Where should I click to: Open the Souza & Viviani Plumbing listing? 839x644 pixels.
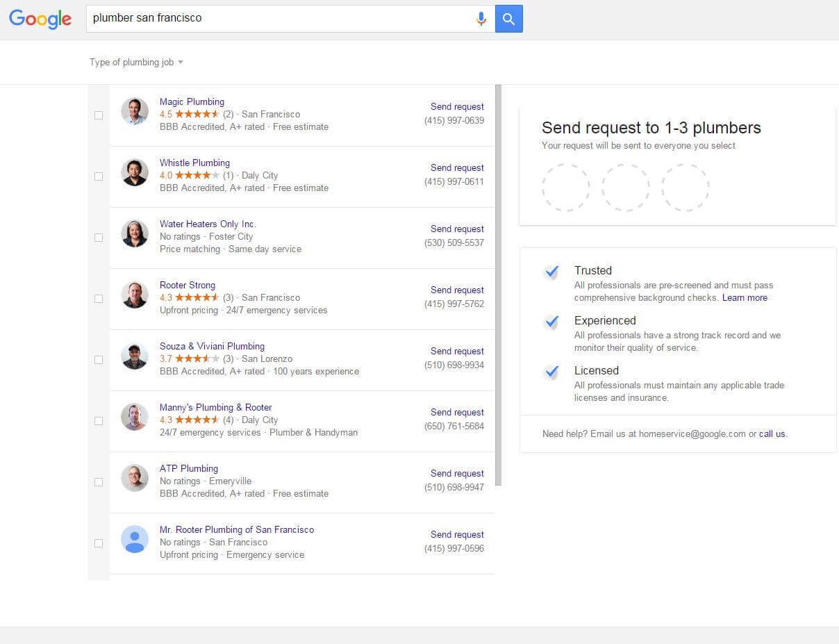click(x=212, y=346)
